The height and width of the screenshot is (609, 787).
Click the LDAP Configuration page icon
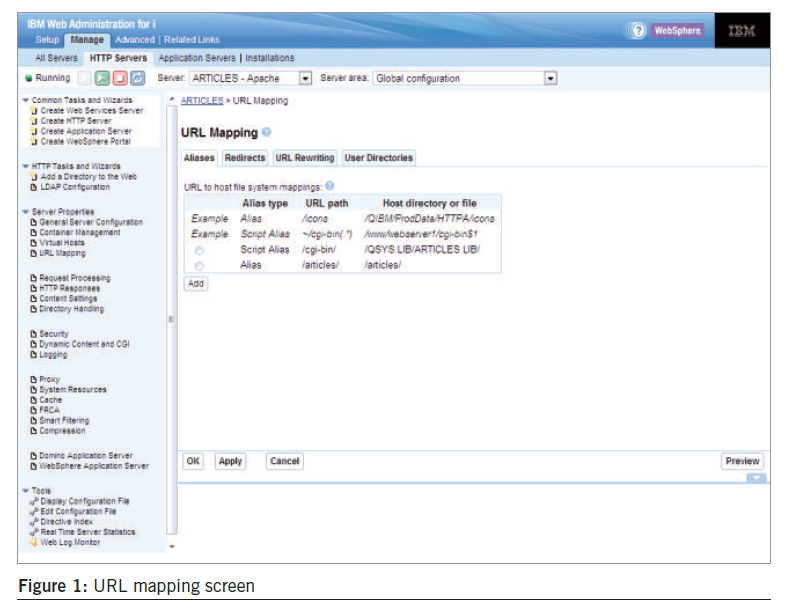(34, 187)
